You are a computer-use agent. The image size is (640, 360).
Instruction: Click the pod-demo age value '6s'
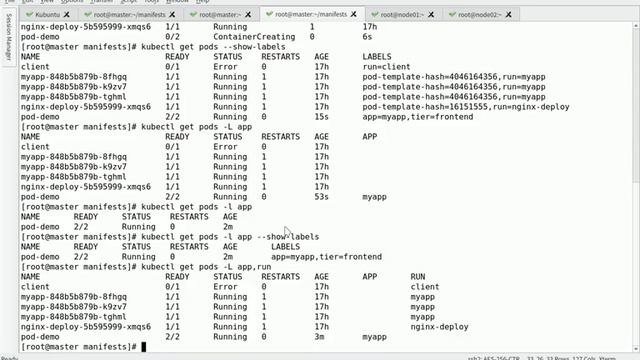tap(367, 37)
